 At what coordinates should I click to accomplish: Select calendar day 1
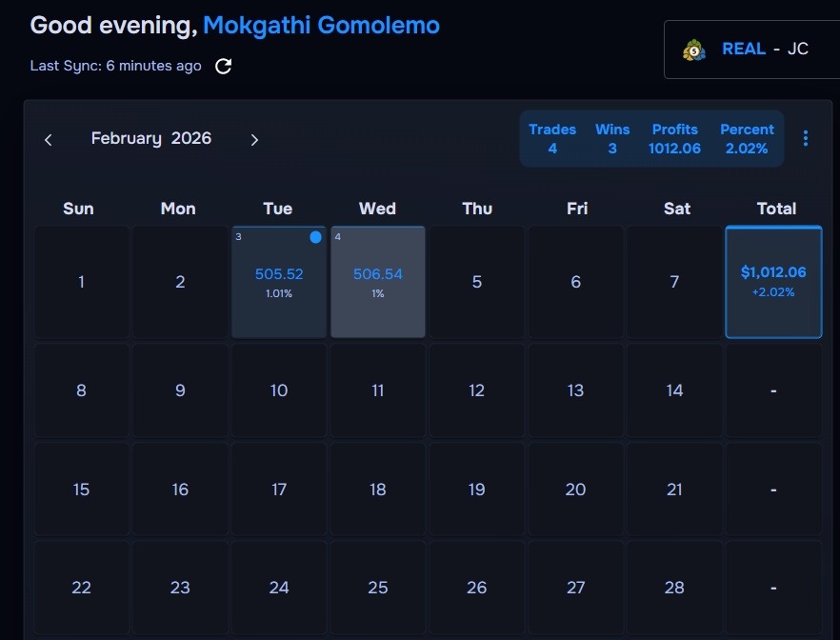pos(82,282)
